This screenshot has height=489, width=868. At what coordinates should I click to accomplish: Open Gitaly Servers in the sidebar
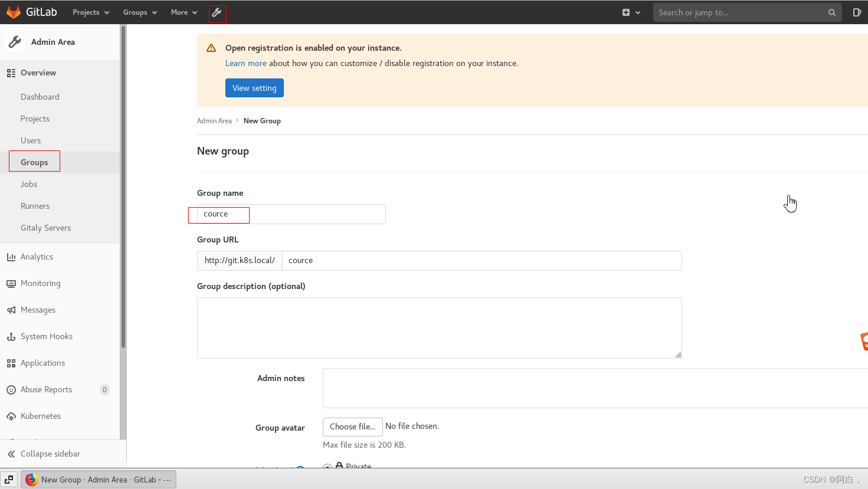pyautogui.click(x=45, y=228)
